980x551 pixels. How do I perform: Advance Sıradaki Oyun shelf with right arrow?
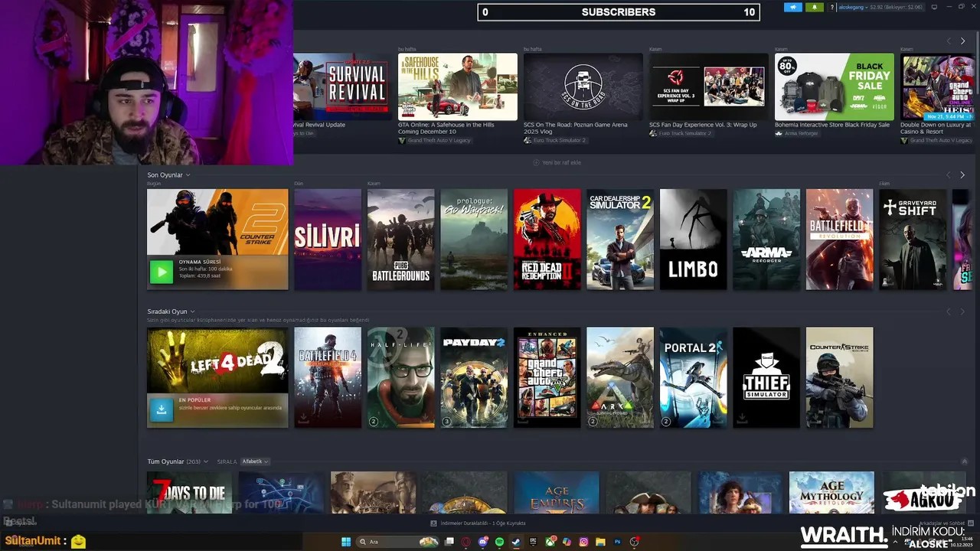[x=962, y=311]
